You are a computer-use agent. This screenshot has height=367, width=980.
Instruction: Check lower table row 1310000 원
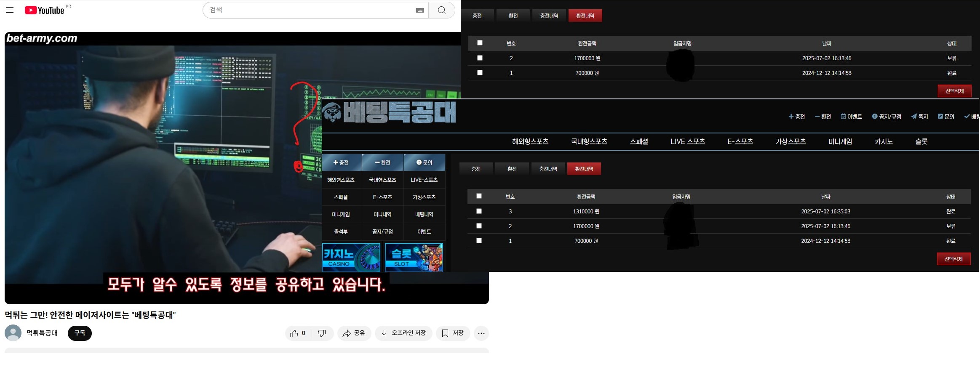[479, 211]
